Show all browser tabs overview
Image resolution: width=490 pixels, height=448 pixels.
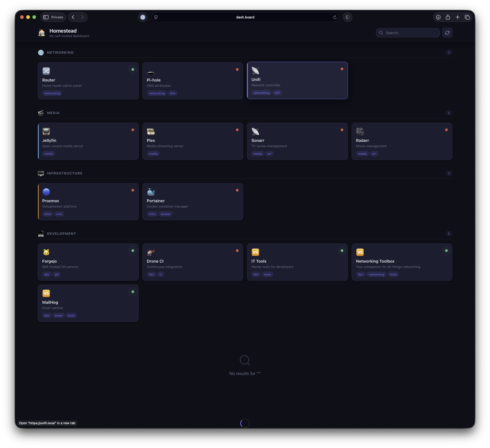pyautogui.click(x=468, y=17)
